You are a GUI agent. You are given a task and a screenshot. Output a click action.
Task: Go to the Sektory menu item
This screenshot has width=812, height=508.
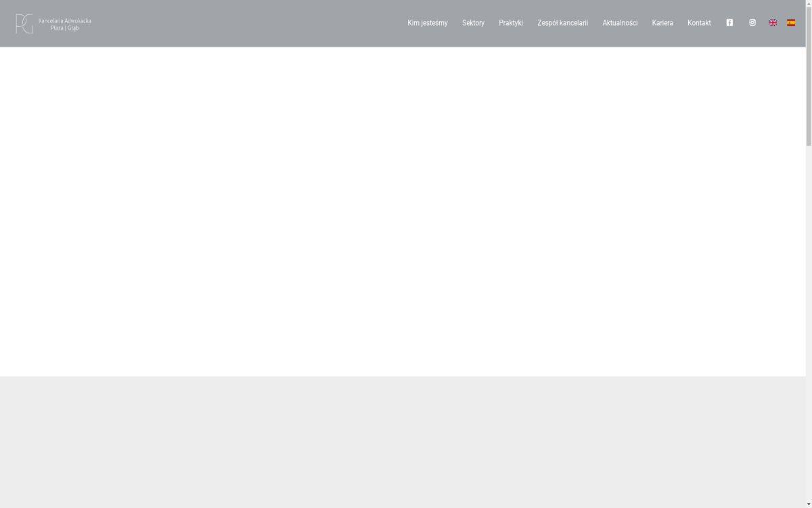[x=473, y=23]
